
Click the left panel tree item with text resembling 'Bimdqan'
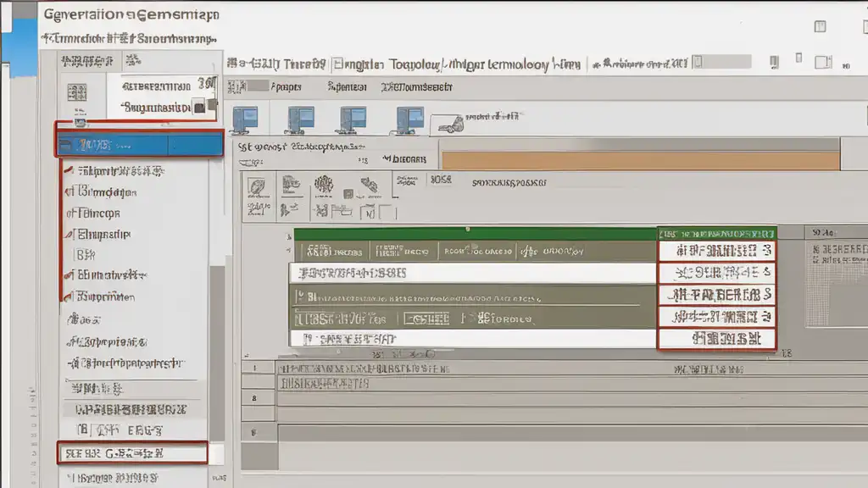click(x=107, y=192)
